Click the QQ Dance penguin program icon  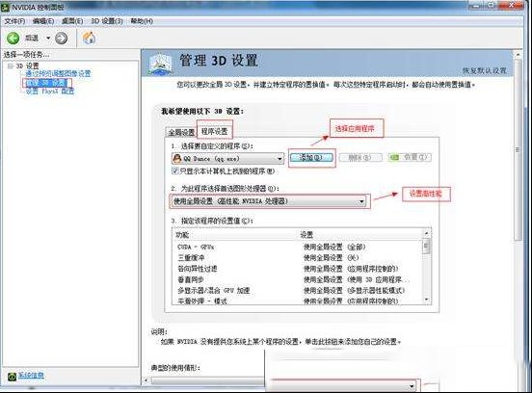(x=177, y=158)
